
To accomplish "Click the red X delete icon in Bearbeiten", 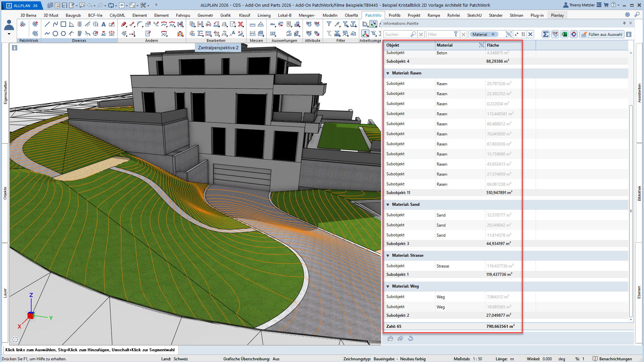I will (x=241, y=24).
